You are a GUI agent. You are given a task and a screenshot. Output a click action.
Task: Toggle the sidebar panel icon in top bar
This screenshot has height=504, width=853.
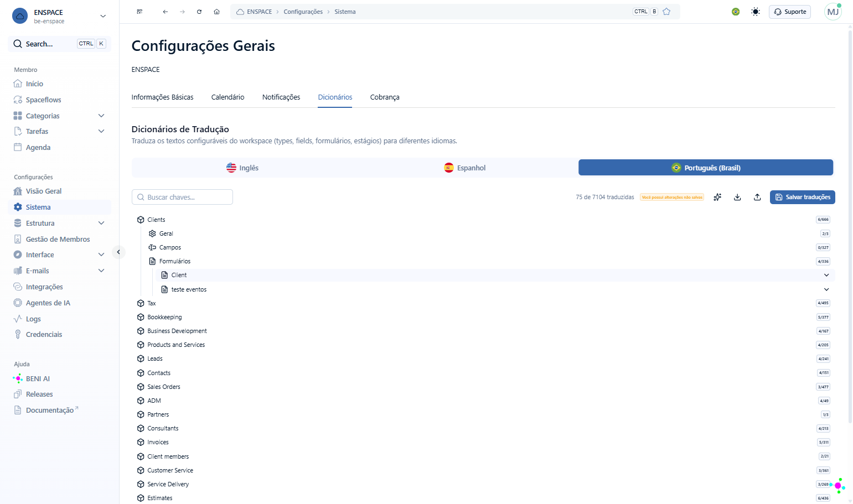(x=139, y=12)
